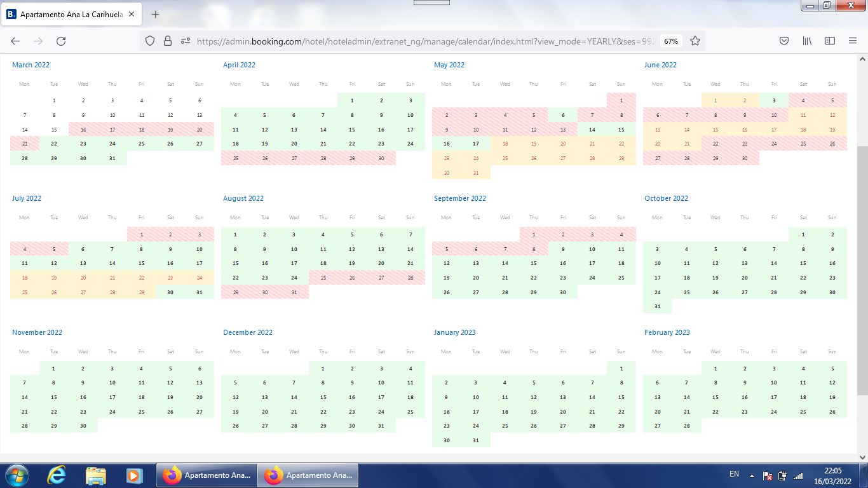Screen dimensions: 868x488
Task: Open a new tab with plus button
Action: [x=156, y=14]
